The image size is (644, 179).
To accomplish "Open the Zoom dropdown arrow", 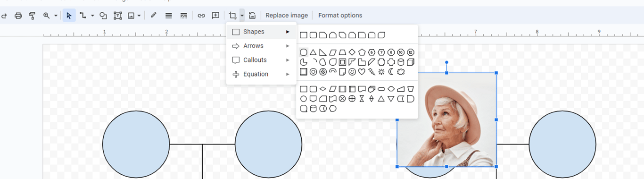I will (x=56, y=16).
